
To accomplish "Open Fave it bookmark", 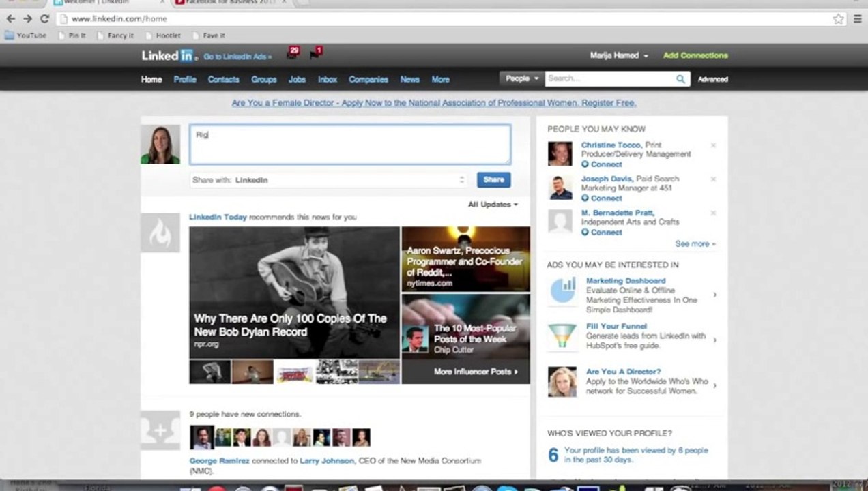I will [x=209, y=35].
